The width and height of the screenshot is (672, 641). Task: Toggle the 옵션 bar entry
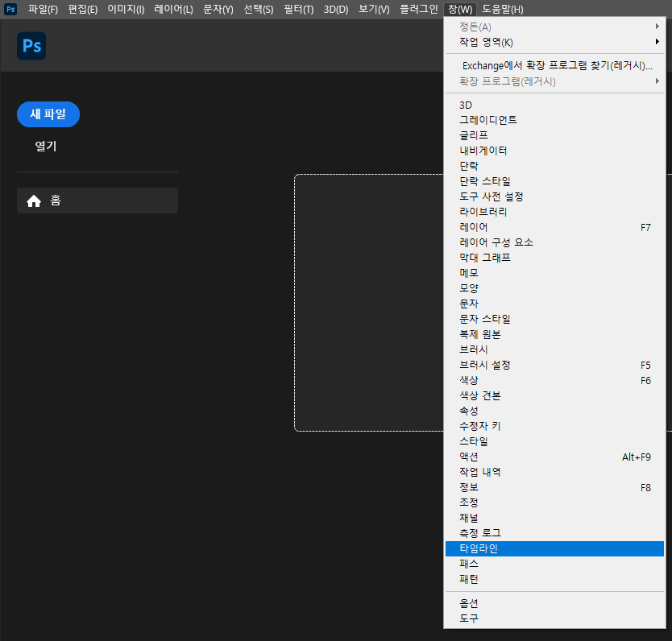coord(554,603)
